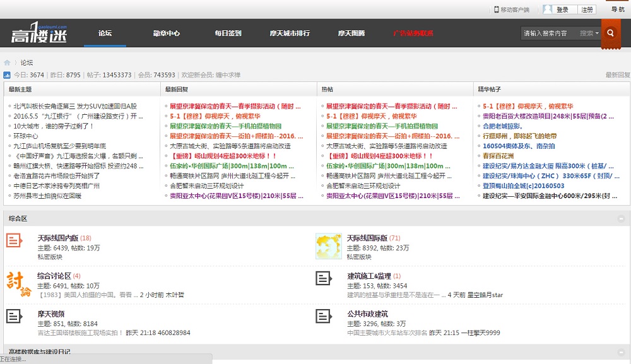The width and height of the screenshot is (631, 364).
Task: Open the 摩天视频 forum title
Action: 50,314
